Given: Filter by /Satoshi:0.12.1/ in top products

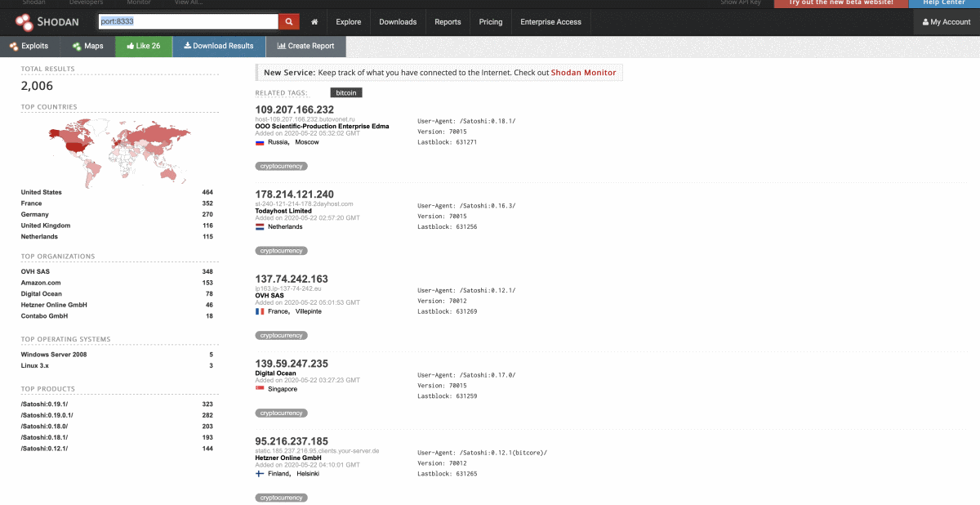Looking at the screenshot, I should (45, 448).
